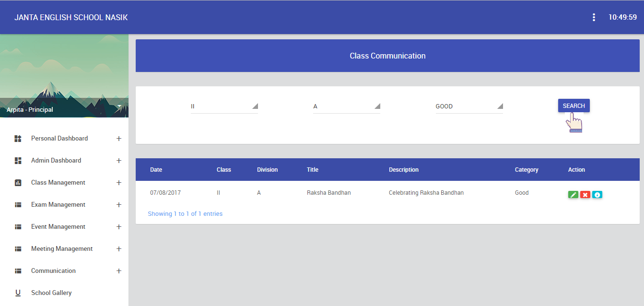Screen dimensions: 644x306
Task: Click Celebrating Raksha Bandhan description cell
Action: click(426, 193)
